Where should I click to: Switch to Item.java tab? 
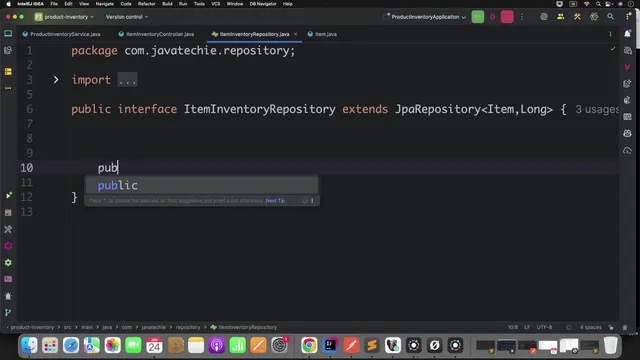(x=322, y=34)
